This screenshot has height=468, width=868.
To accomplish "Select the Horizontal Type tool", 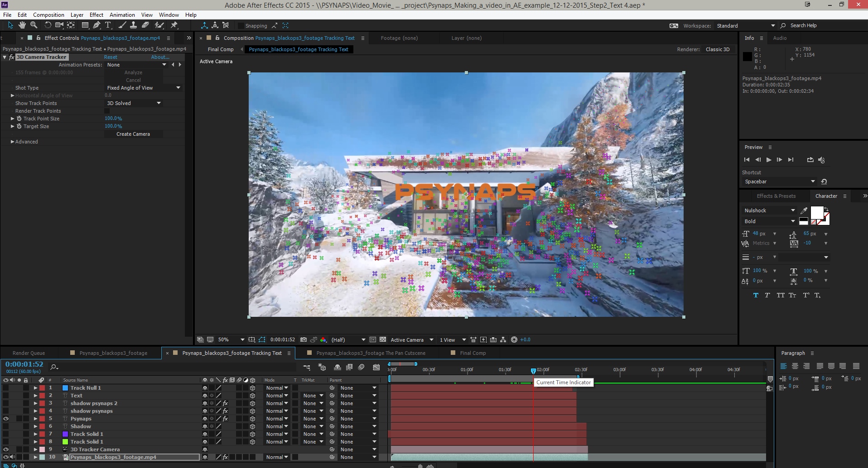I will pos(108,25).
